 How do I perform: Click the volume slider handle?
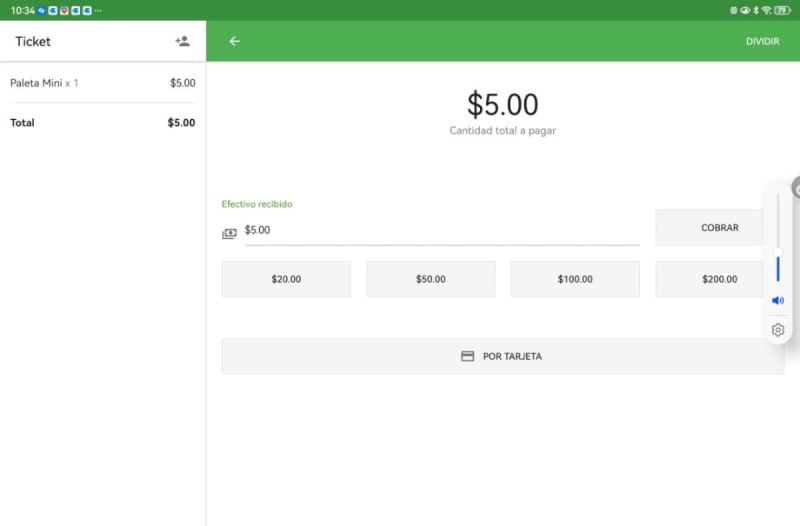click(x=778, y=251)
